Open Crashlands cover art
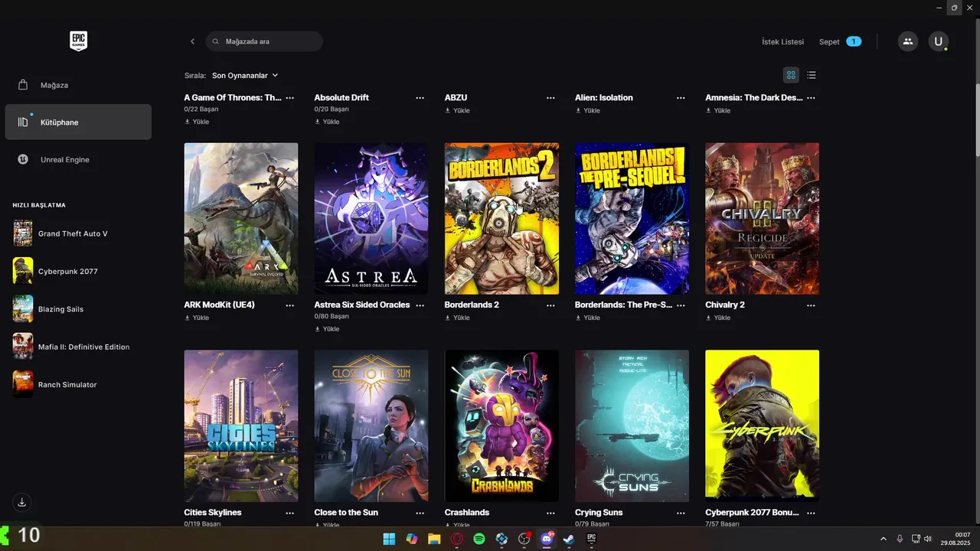 click(501, 426)
